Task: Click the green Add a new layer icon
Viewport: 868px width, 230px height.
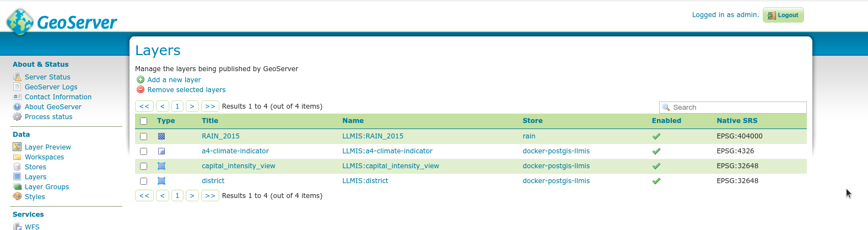Action: (x=141, y=80)
